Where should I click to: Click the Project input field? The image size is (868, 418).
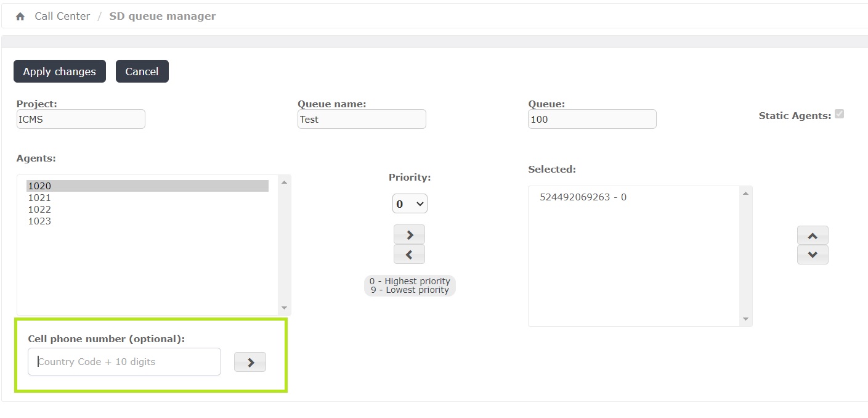[81, 120]
